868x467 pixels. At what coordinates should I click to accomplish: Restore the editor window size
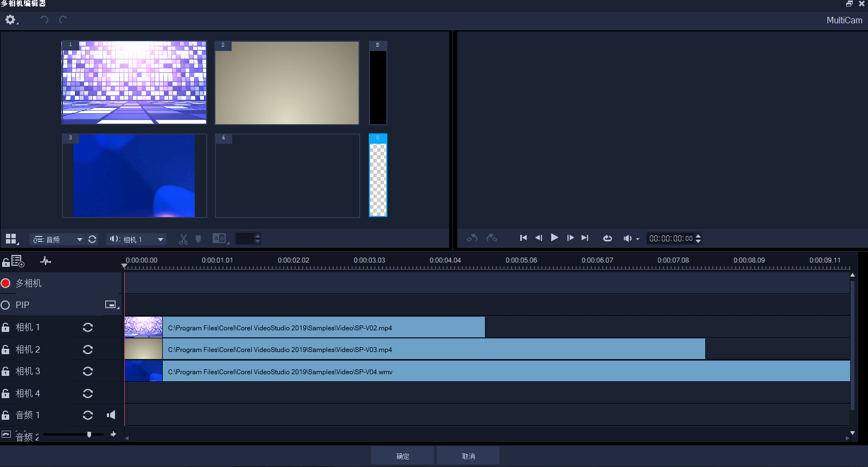click(850, 4)
